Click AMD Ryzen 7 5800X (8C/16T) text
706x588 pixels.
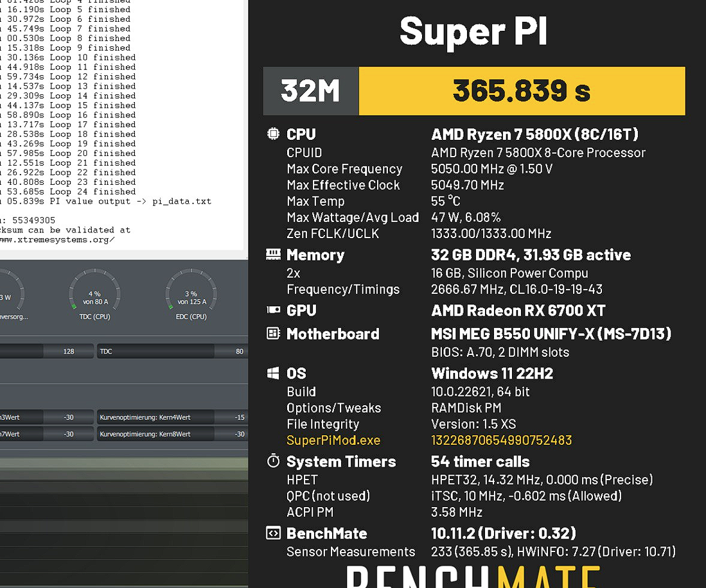coord(534,134)
